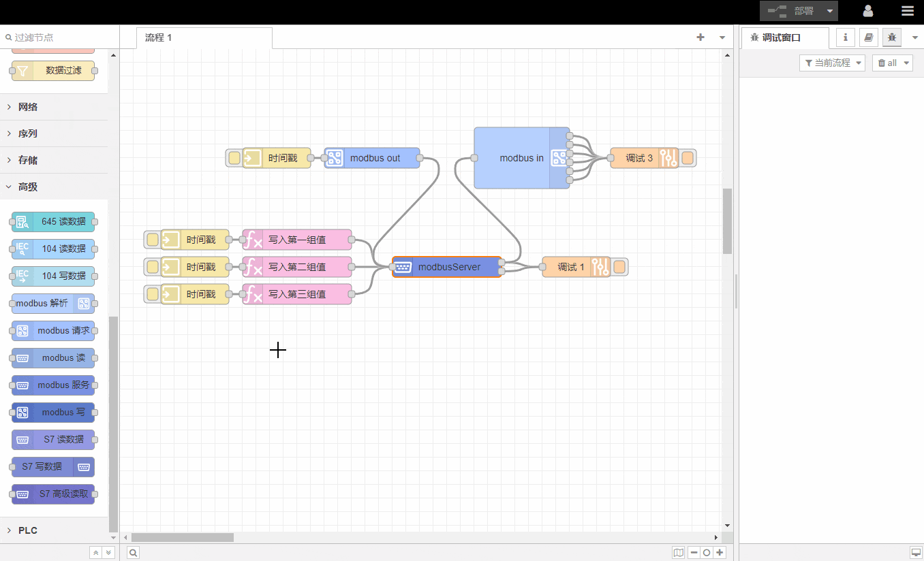Click the 过滤节点 search field
Image resolution: width=924 pixels, height=561 pixels.
pyautogui.click(x=58, y=37)
